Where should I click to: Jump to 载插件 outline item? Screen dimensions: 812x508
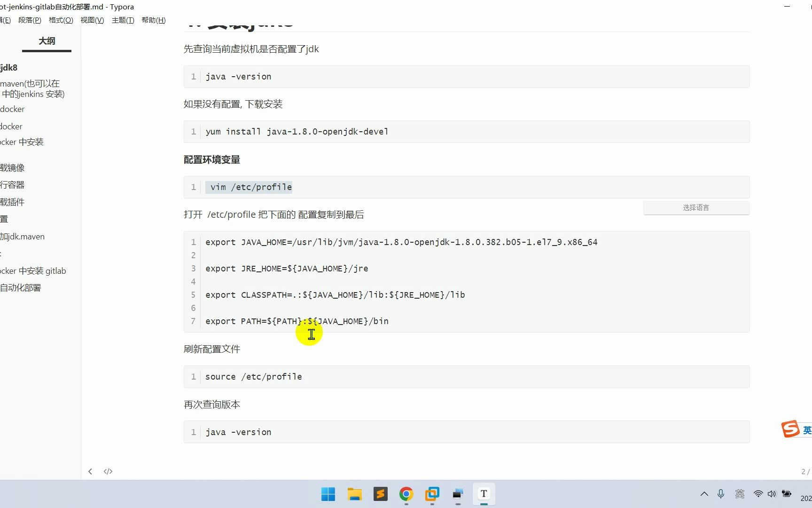(12, 202)
